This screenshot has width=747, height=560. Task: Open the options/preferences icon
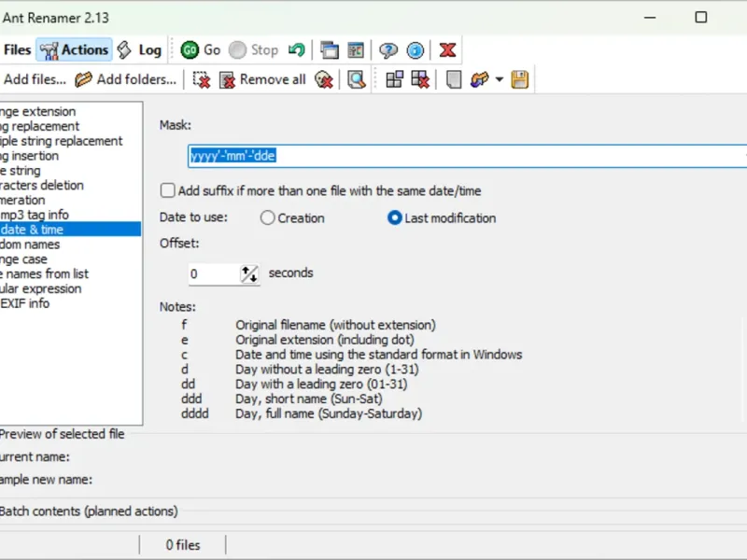click(356, 50)
